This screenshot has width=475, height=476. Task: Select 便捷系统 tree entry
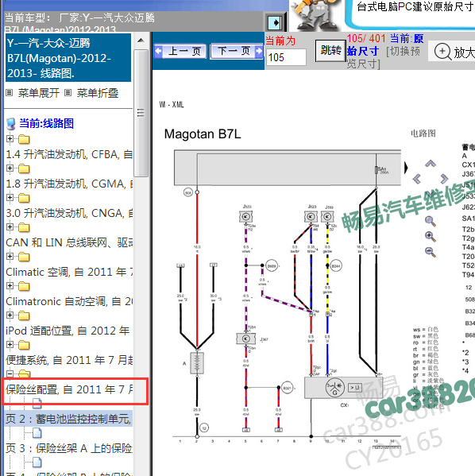pyautogui.click(x=69, y=360)
